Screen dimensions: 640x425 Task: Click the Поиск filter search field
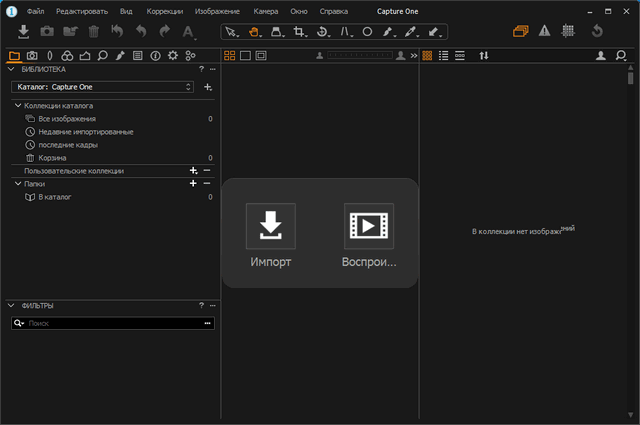(112, 324)
